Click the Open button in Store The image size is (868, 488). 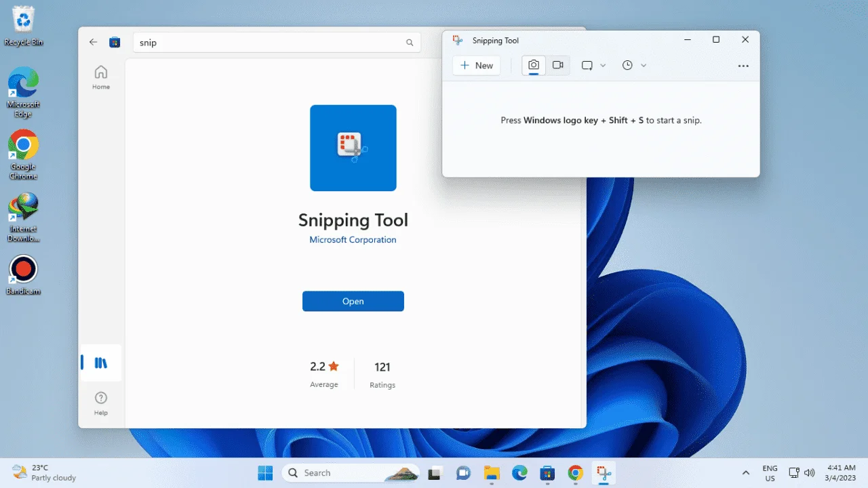353,301
